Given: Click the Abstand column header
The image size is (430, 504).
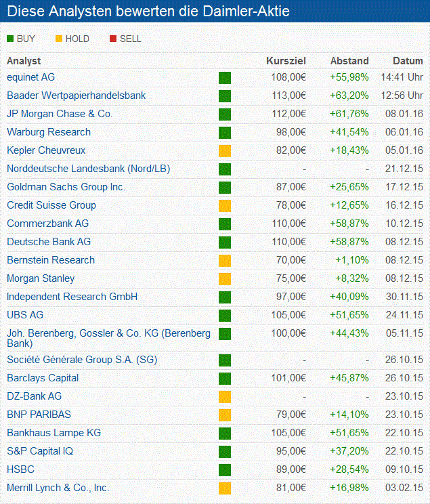Looking at the screenshot, I should (349, 61).
